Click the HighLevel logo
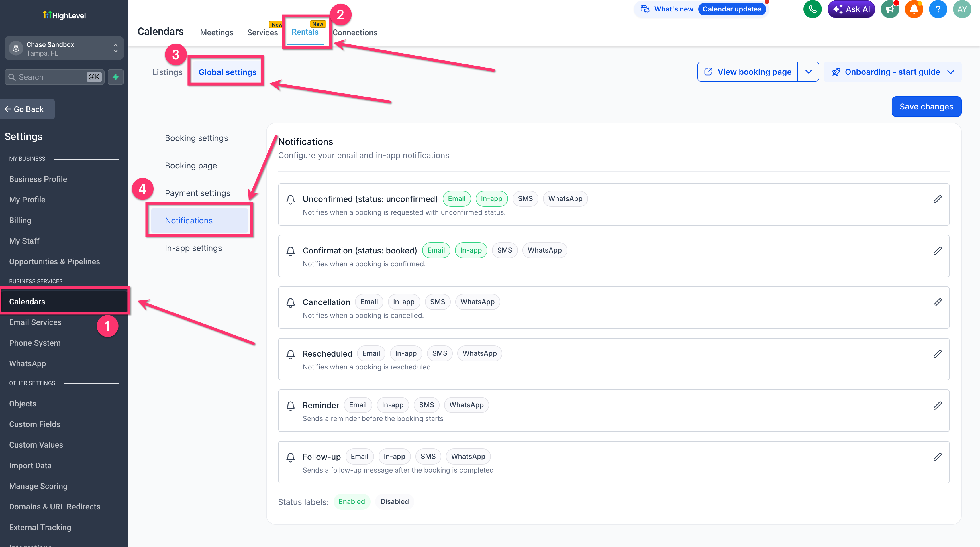980x547 pixels. pyautogui.click(x=64, y=15)
